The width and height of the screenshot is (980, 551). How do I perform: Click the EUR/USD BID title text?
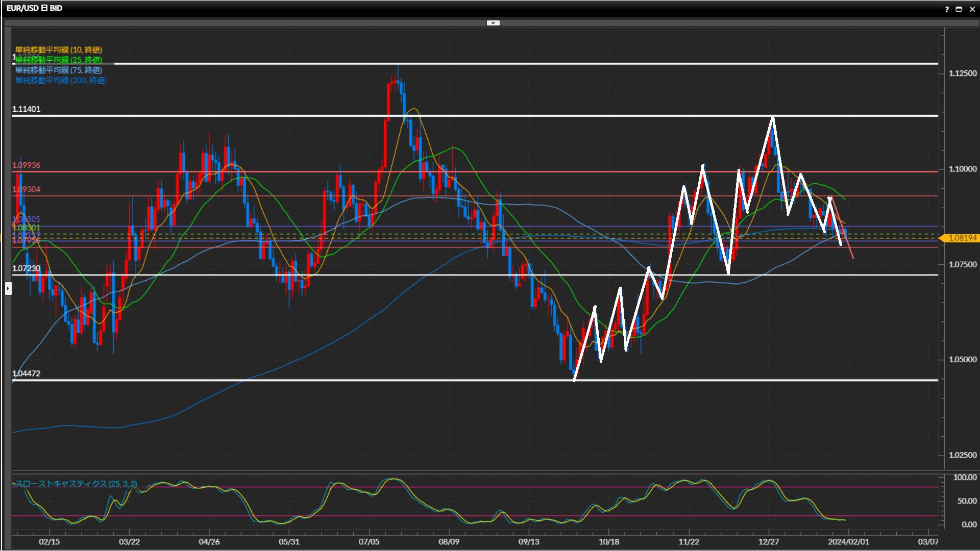[34, 8]
